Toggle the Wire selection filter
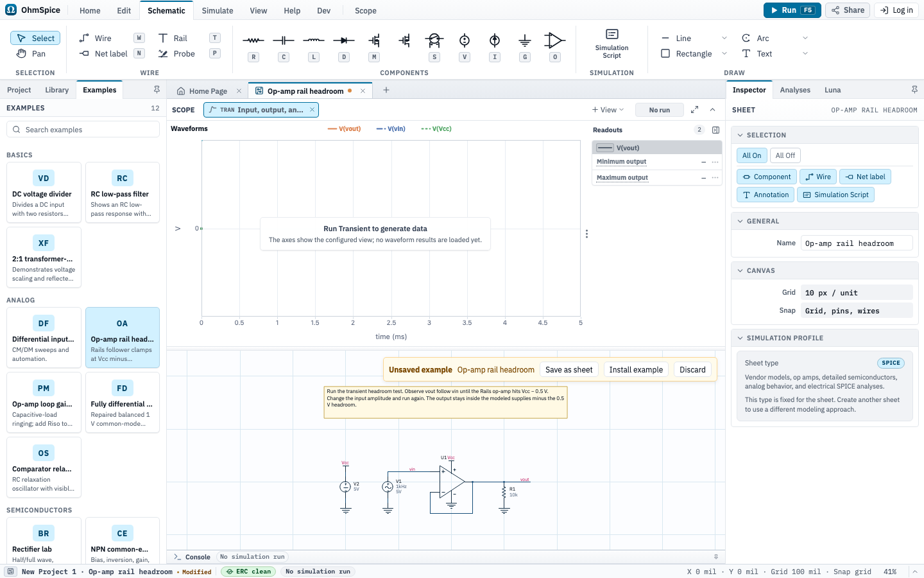 (x=818, y=177)
